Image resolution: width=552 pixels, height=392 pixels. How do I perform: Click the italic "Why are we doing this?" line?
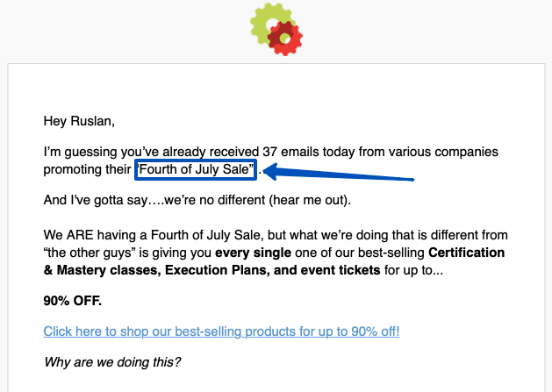pos(112,362)
